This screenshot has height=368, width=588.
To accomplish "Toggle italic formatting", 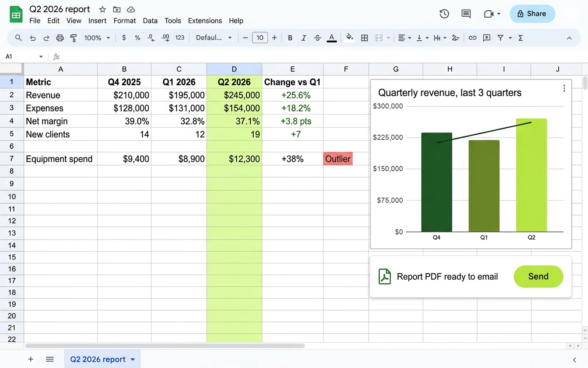I will pos(304,38).
